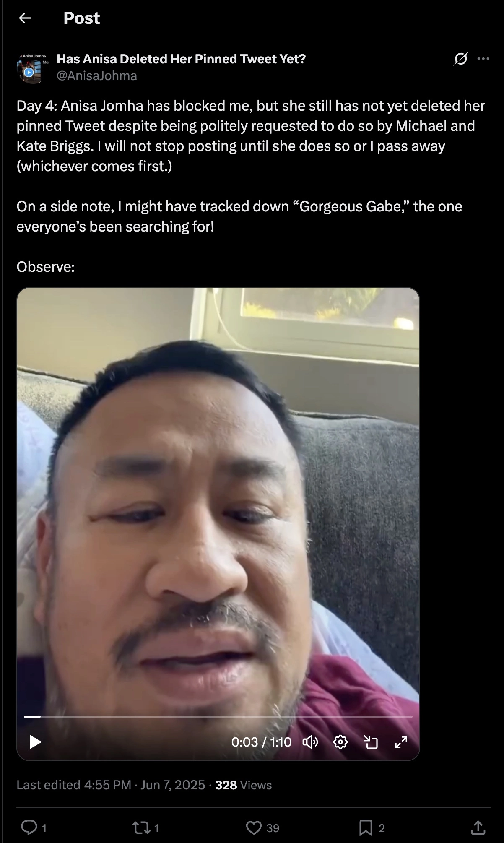The width and height of the screenshot is (504, 843).
Task: Reply using the comment bubble icon
Action: (x=29, y=827)
